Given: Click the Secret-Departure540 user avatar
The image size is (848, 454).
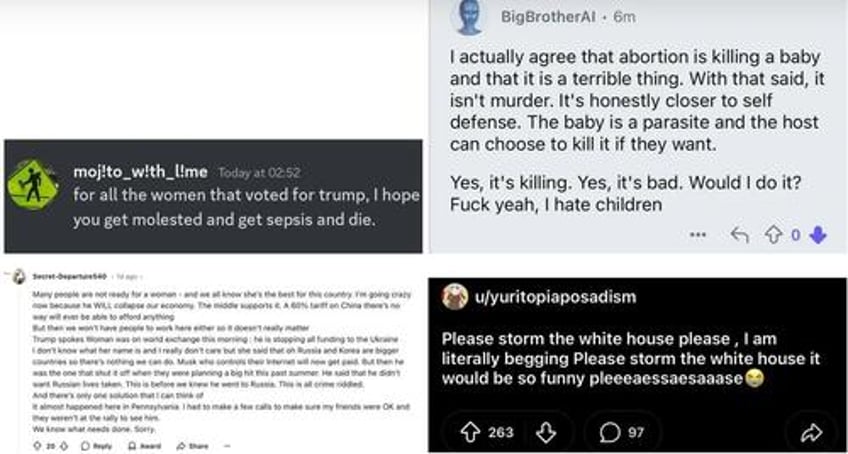Looking at the screenshot, I should coord(18,276).
